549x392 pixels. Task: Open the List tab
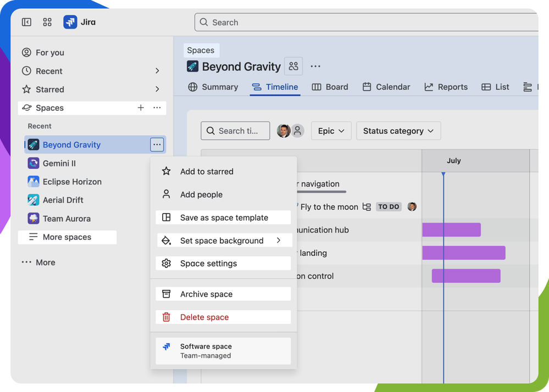click(x=496, y=87)
